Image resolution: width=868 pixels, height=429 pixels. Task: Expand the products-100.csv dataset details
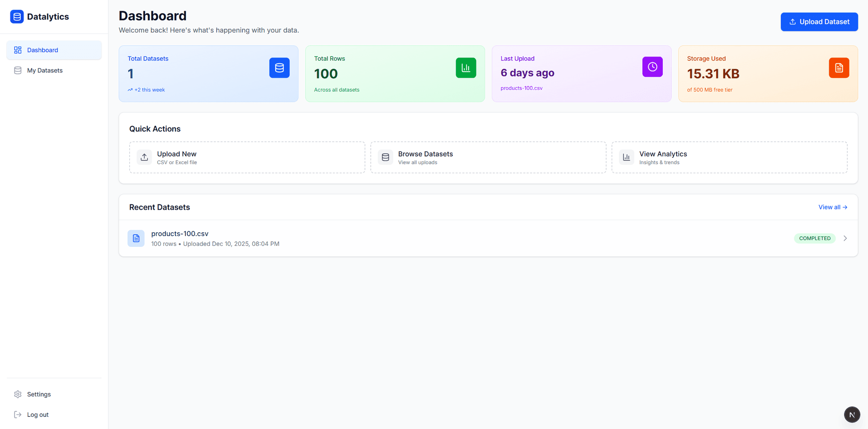845,238
